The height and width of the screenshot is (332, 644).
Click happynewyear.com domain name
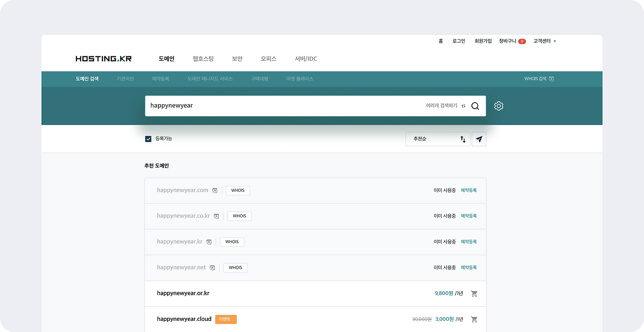coord(183,191)
